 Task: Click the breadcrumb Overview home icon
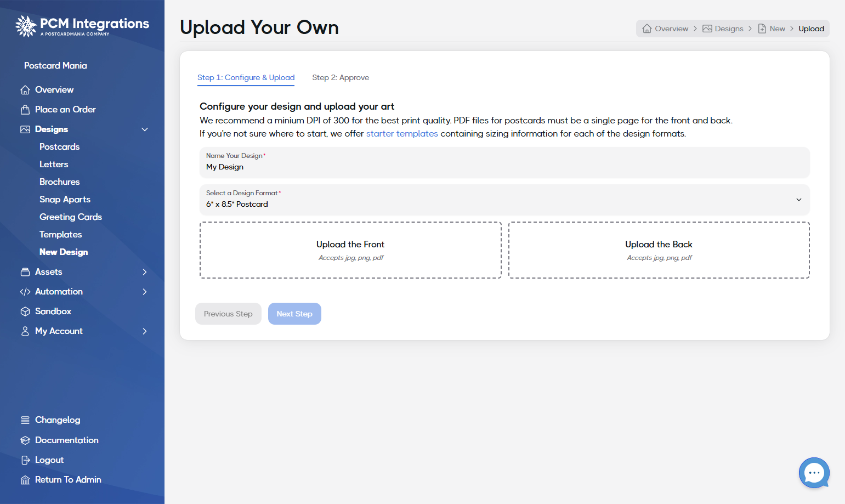click(x=647, y=29)
